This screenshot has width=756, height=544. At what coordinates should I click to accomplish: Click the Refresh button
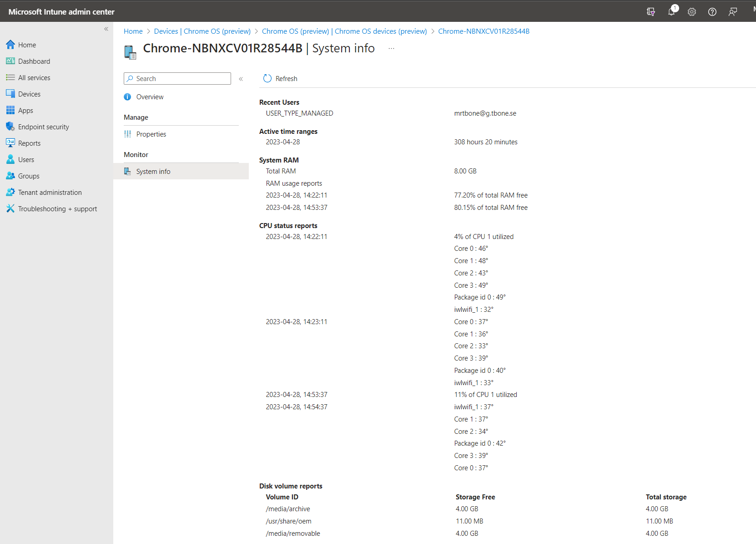tap(280, 78)
